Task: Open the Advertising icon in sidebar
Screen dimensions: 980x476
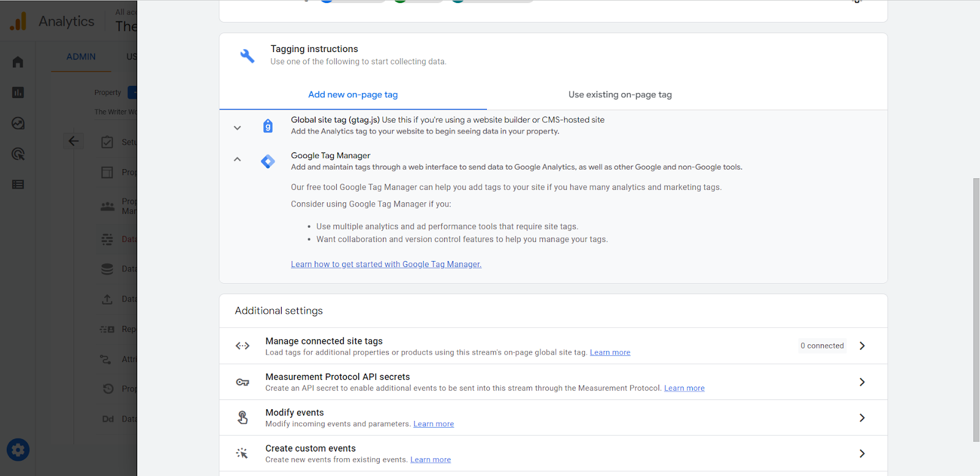Action: (18, 154)
